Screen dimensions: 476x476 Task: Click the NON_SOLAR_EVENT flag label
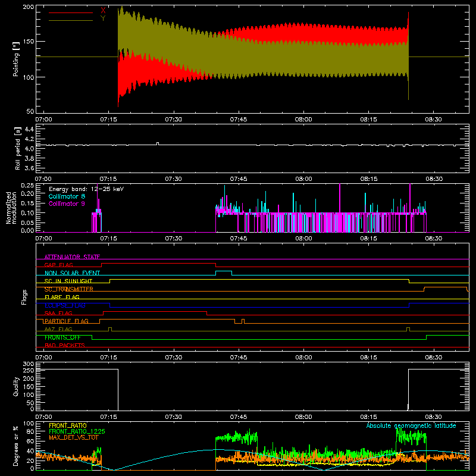(72, 273)
